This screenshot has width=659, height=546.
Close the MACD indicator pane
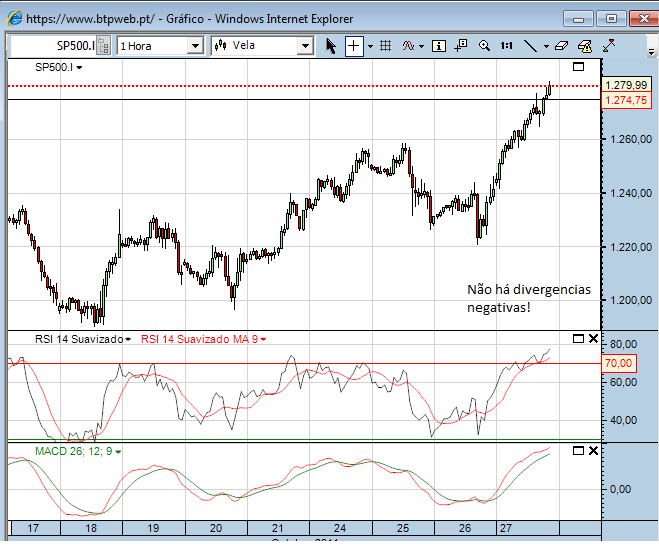[593, 451]
